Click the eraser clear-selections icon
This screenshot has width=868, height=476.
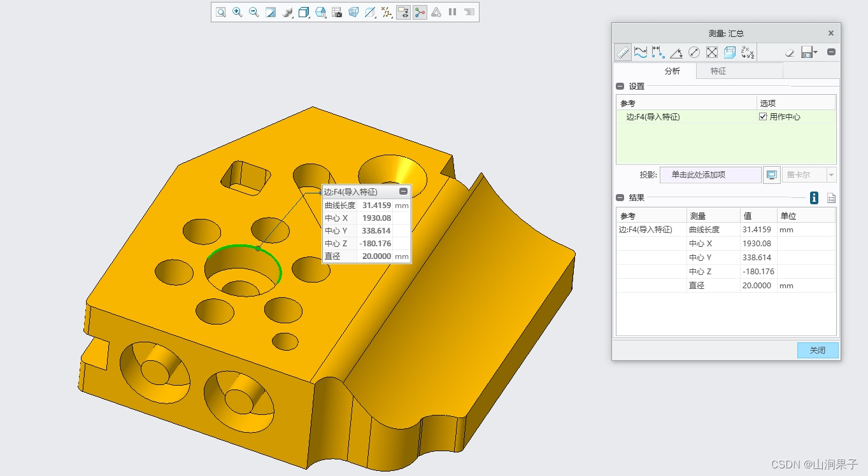(x=790, y=53)
